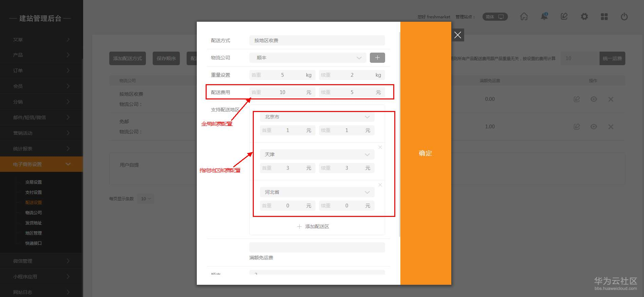Viewport: 644px width, 297px height.
Task: Open 交易设置 submenu item
Action: pos(34,182)
